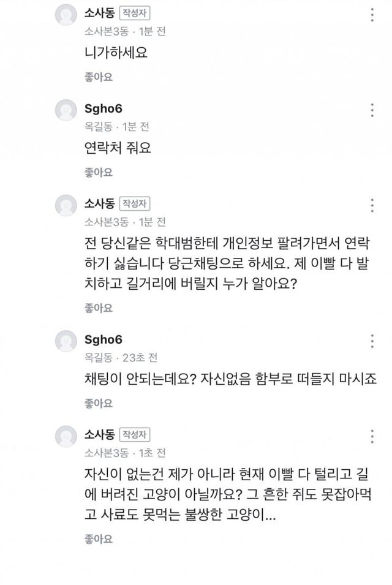392x585 pixels.
Task: Like the "니가하세요" comment with 좋아요
Action: pos(99,78)
